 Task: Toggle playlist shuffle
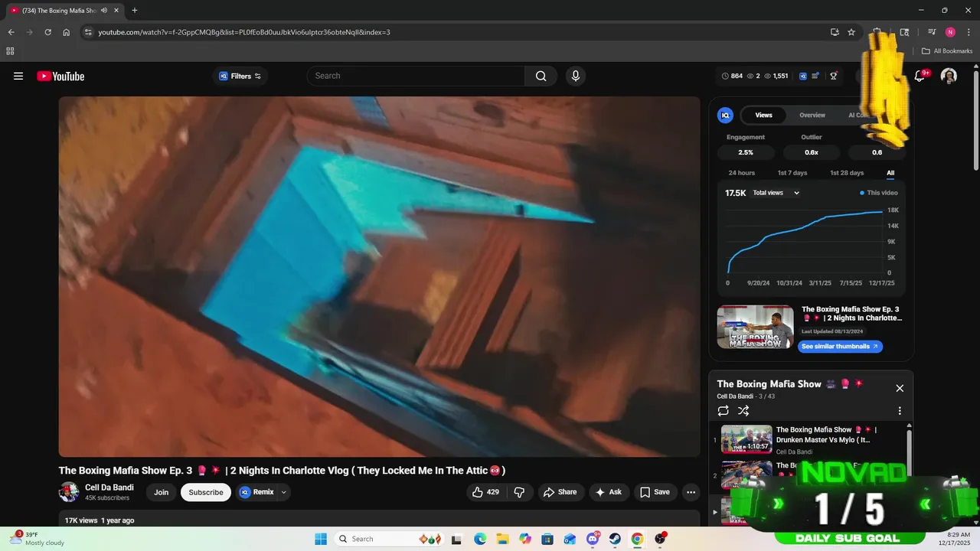pos(743,411)
